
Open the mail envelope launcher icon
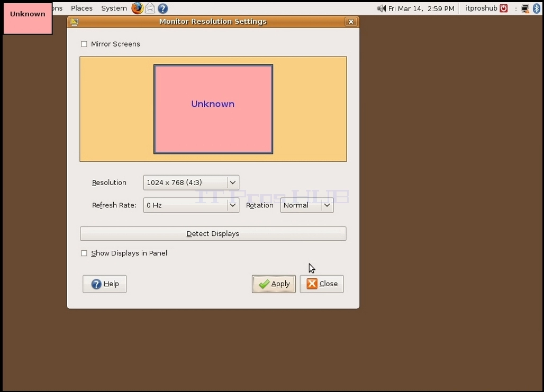click(150, 8)
